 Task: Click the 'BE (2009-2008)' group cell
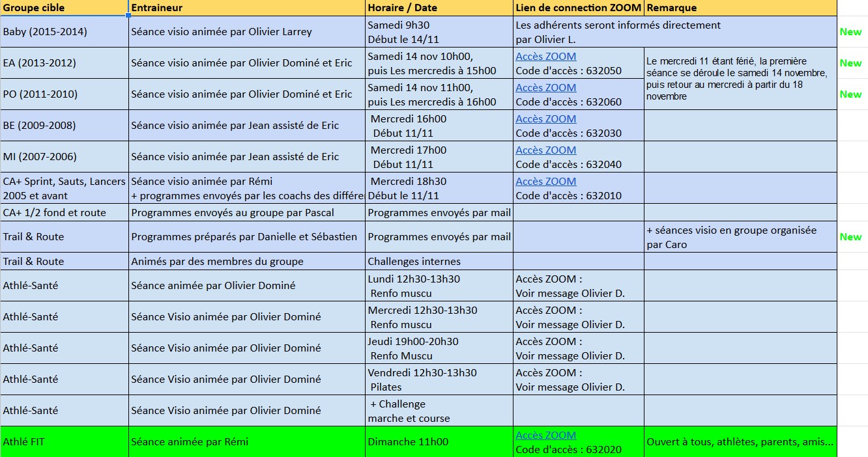pos(65,126)
